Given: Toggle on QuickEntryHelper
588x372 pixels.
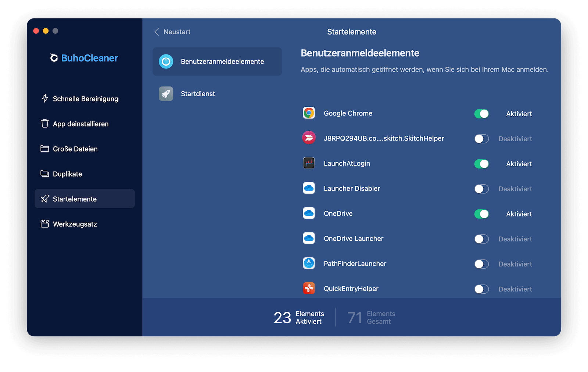Looking at the screenshot, I should coord(481,289).
